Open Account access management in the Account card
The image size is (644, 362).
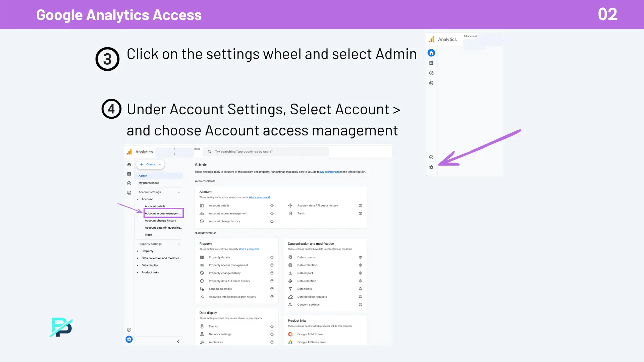[228, 214]
